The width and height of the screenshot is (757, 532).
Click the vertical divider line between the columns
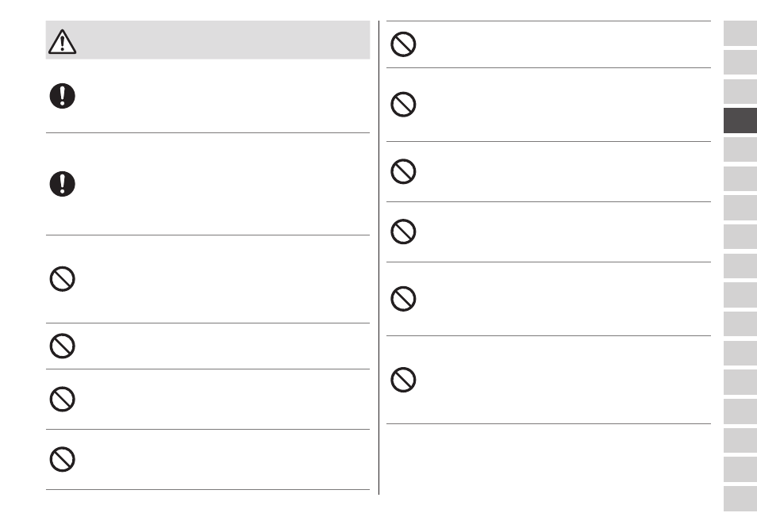[379, 258]
